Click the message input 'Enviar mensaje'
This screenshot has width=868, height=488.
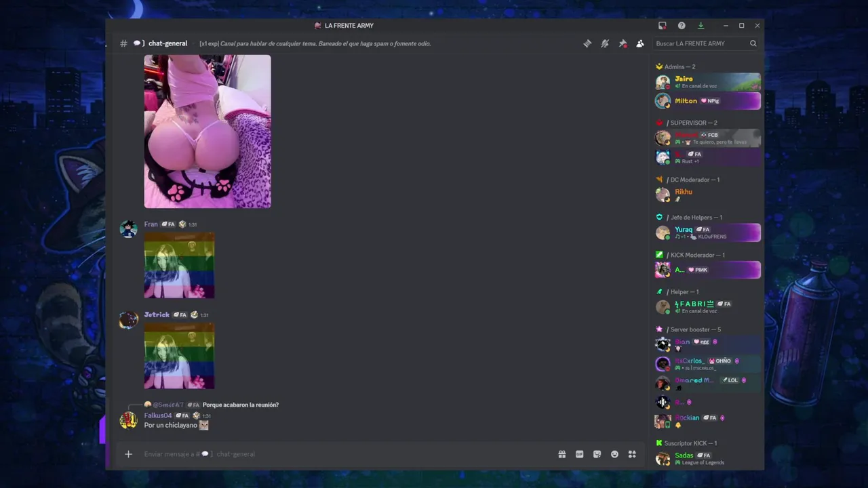pos(346,454)
